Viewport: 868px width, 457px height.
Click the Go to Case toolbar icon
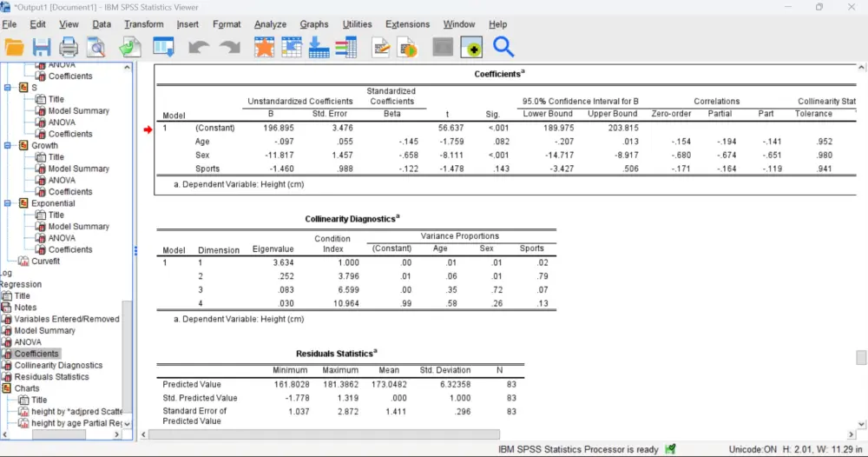pyautogui.click(x=292, y=48)
